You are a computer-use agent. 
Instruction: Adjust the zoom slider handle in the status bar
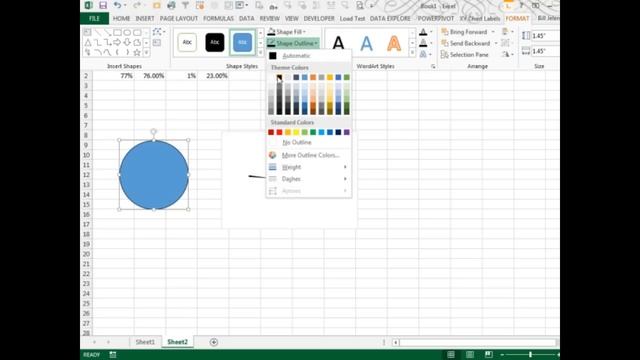click(530, 354)
